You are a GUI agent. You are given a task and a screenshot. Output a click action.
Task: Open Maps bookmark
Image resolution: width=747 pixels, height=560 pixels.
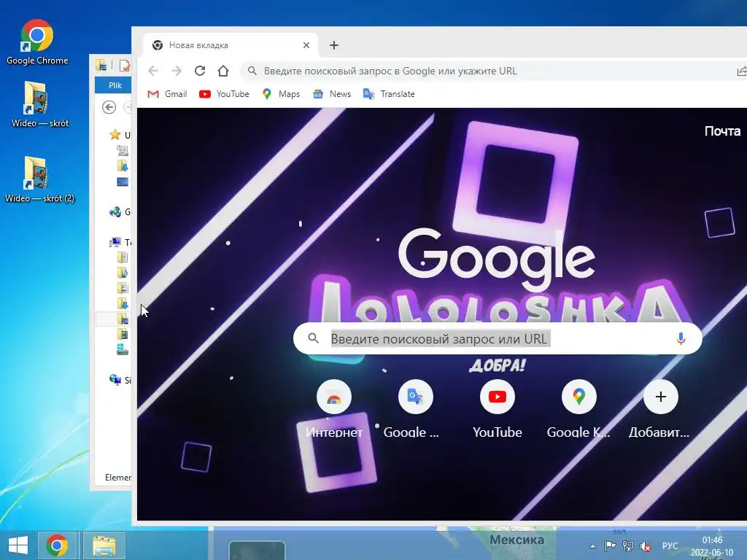[281, 94]
